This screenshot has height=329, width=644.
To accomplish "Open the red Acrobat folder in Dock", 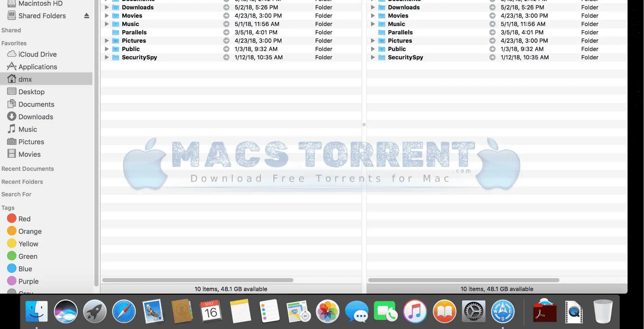I will pyautogui.click(x=545, y=311).
